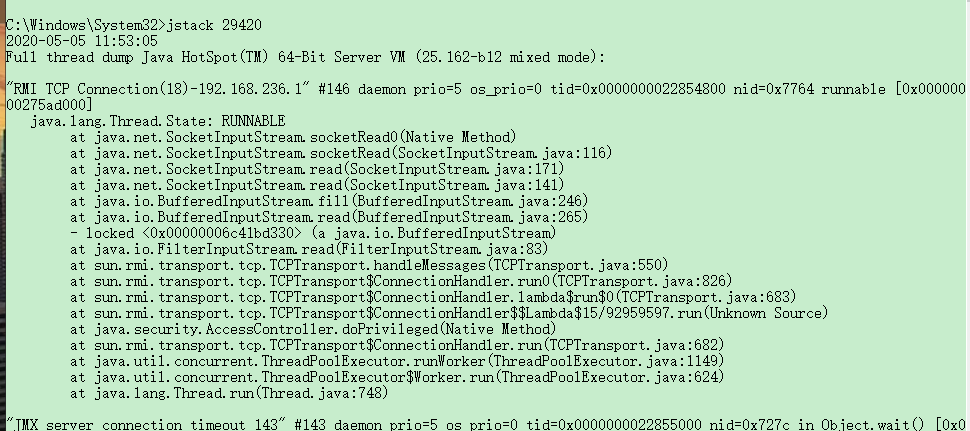Image resolution: width=970 pixels, height=431 pixels.
Task: Click the SocketInputStream.java:171 read frame
Action: (x=317, y=169)
